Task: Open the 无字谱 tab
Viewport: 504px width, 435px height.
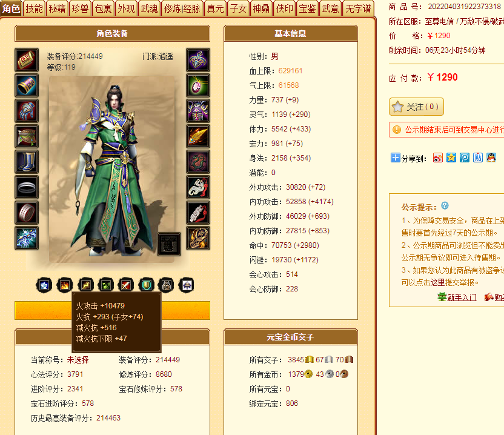Action: click(358, 8)
